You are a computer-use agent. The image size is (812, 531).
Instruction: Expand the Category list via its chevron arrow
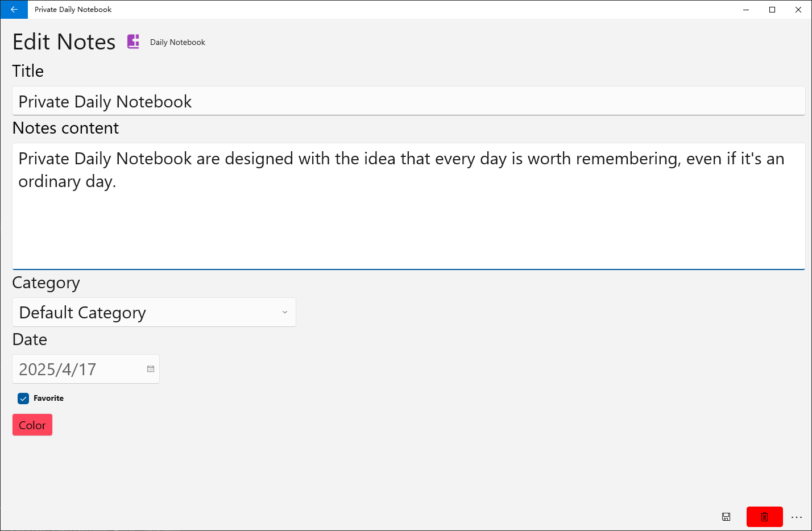(x=285, y=312)
